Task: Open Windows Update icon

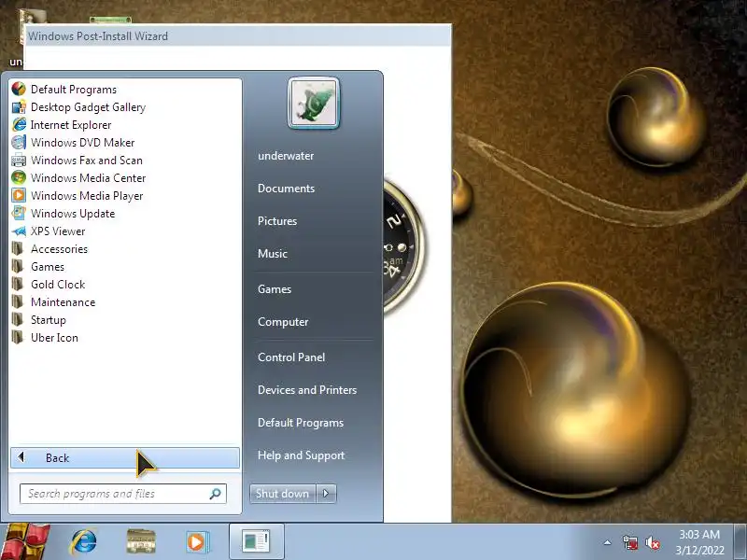Action: [x=19, y=214]
